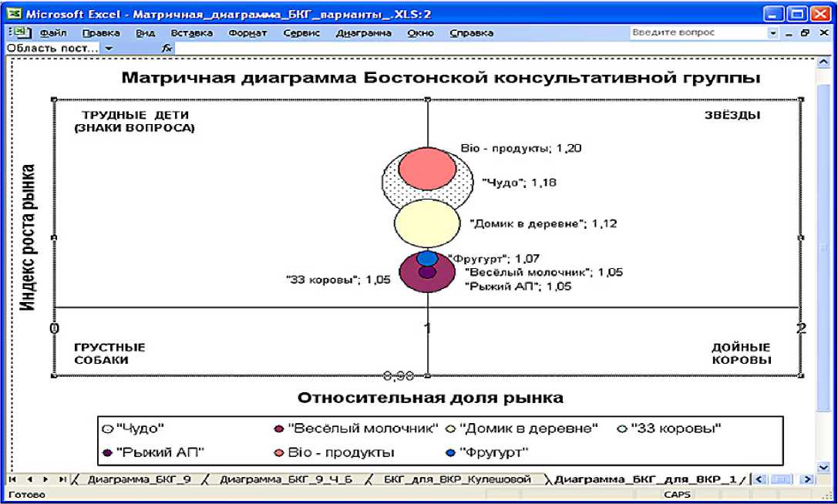Image resolution: width=838 pixels, height=504 pixels.
Task: Click the 'ТРУДНЫЕ ДЕТИ (ЗНАКИ ВОПРОСА)' text box
Action: pyautogui.click(x=134, y=121)
